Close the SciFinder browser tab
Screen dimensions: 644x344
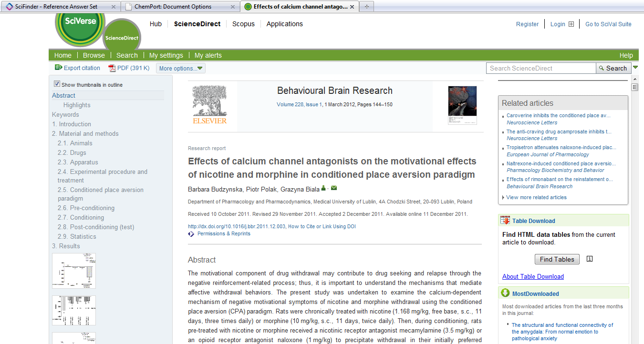click(113, 7)
